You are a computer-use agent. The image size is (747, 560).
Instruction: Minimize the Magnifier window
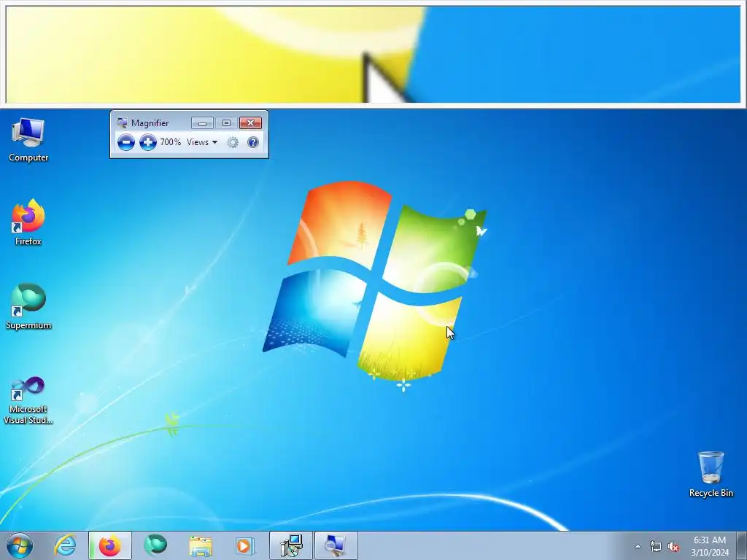203,122
